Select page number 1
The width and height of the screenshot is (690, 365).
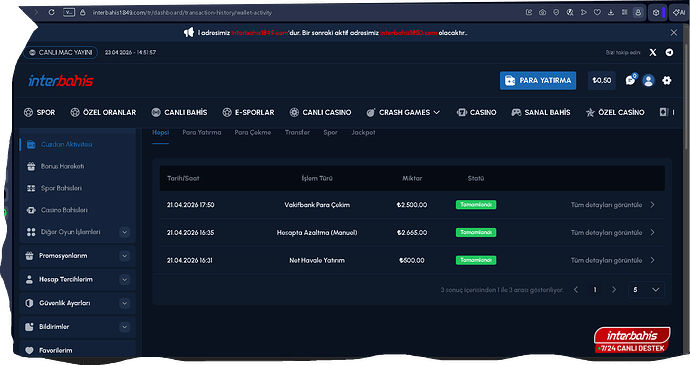point(595,290)
